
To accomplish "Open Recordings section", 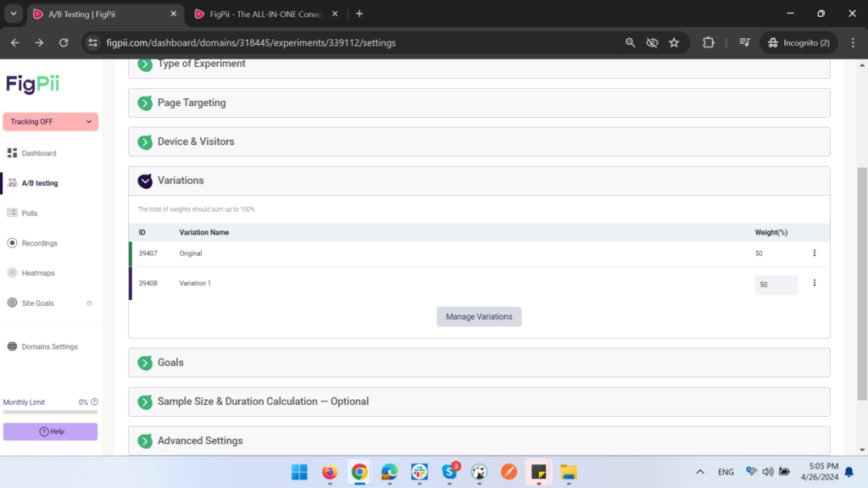I will (39, 243).
